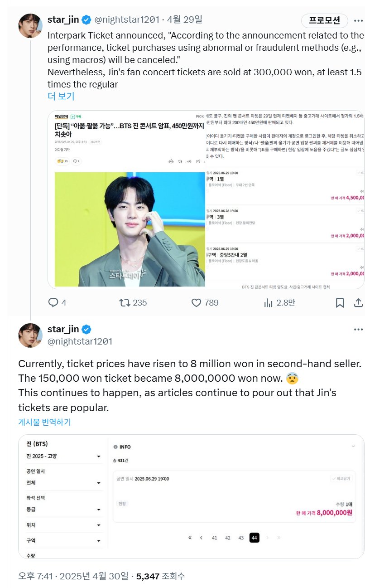Image resolution: width=365 pixels, height=588 pixels.
Task: Open the three-dot menu of the first post
Action: (358, 20)
